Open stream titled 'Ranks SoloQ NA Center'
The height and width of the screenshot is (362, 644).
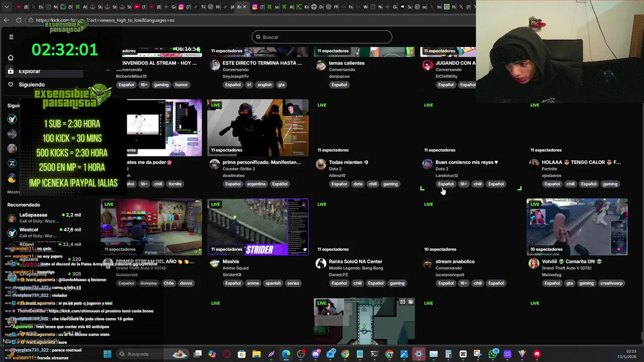(355, 261)
